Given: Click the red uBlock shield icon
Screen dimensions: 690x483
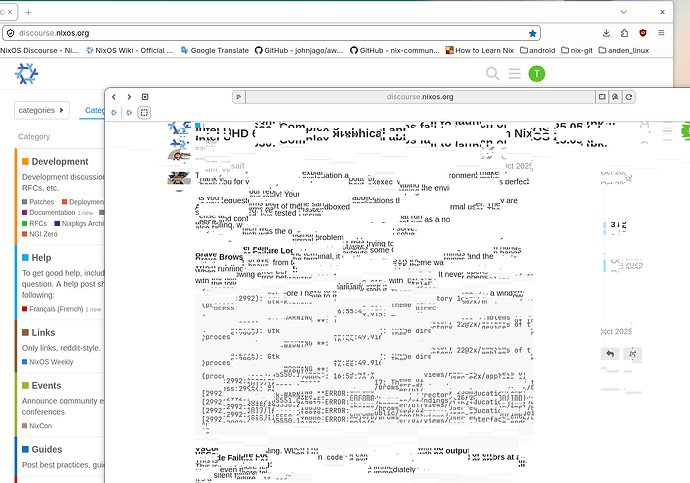Looking at the screenshot, I should coord(643,33).
